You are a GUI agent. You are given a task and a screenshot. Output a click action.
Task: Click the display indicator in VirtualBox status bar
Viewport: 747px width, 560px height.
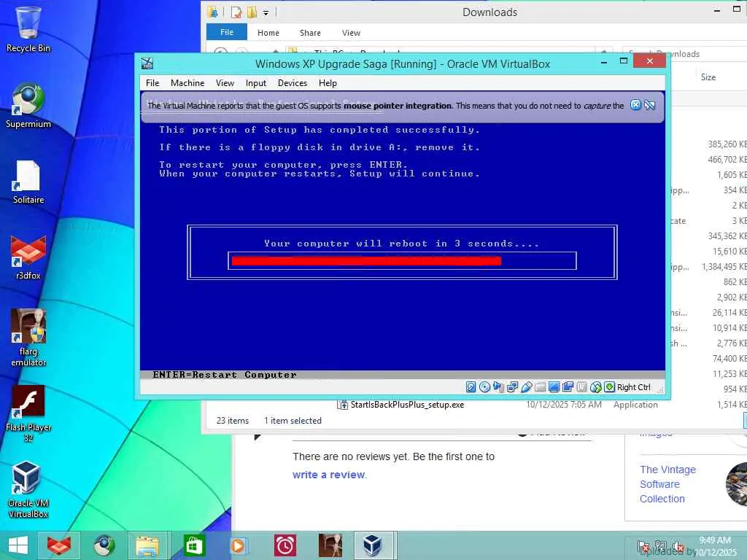pos(554,387)
